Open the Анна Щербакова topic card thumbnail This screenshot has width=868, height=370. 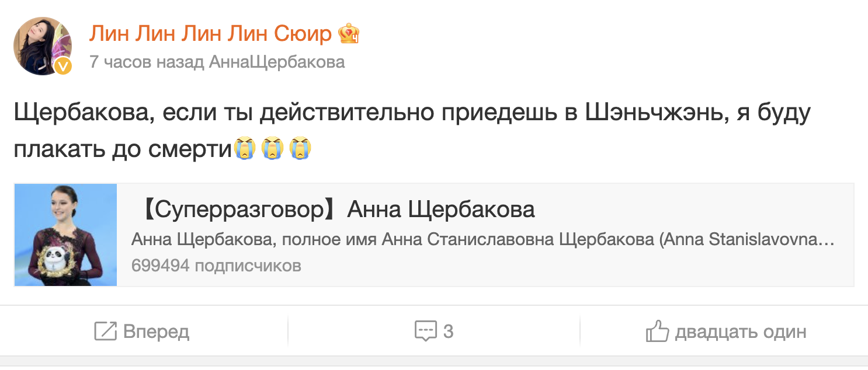(x=65, y=235)
